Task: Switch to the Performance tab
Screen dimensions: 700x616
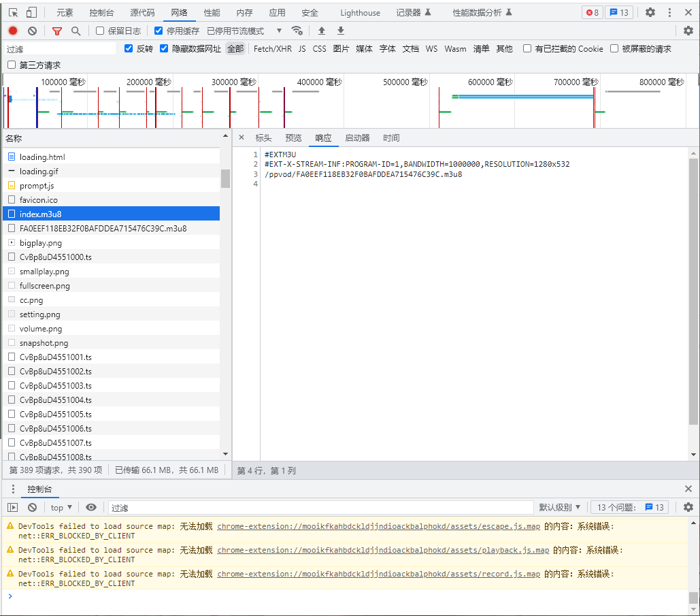Action: coord(212,12)
